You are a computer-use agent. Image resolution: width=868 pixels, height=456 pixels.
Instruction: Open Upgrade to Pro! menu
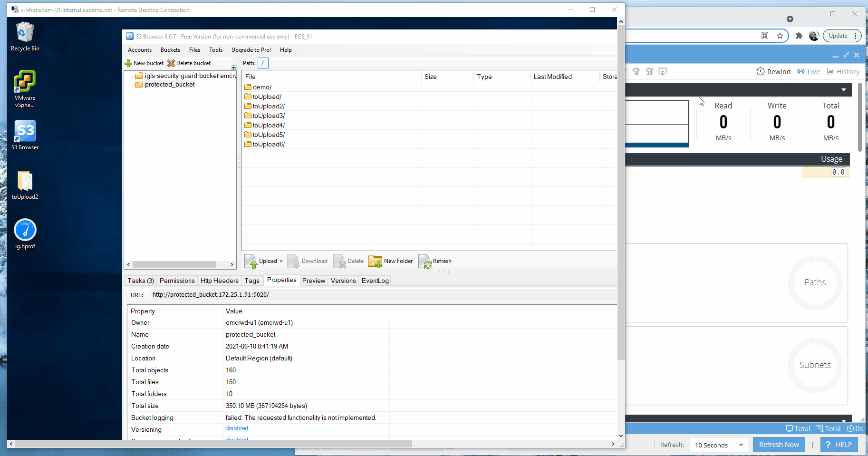251,50
